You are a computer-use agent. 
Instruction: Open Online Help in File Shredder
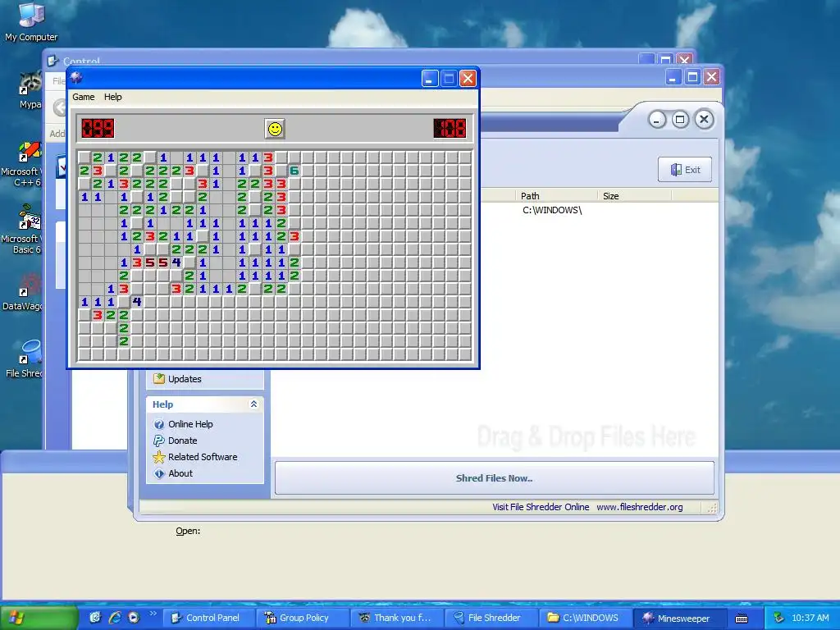(190, 424)
